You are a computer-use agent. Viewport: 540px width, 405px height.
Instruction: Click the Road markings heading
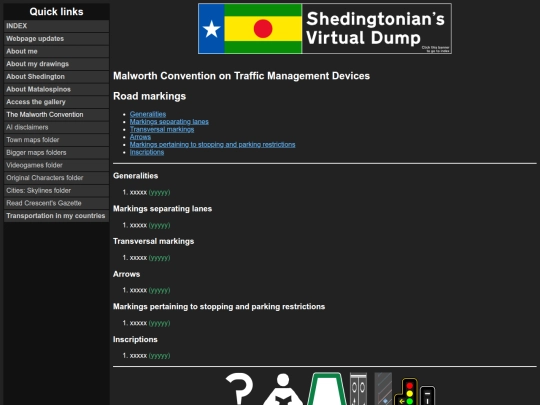[x=149, y=96]
